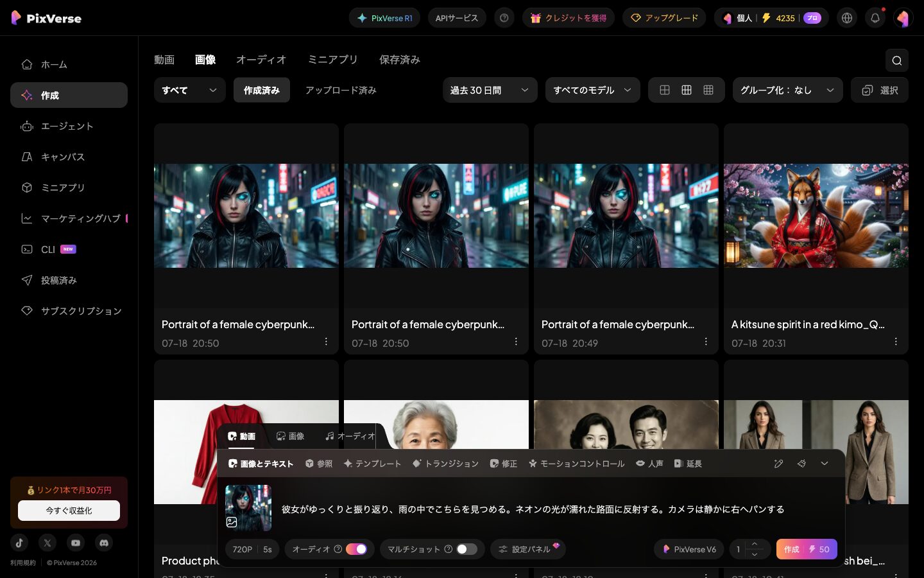
Task: Increase the generation count stepper
Action: click(755, 544)
